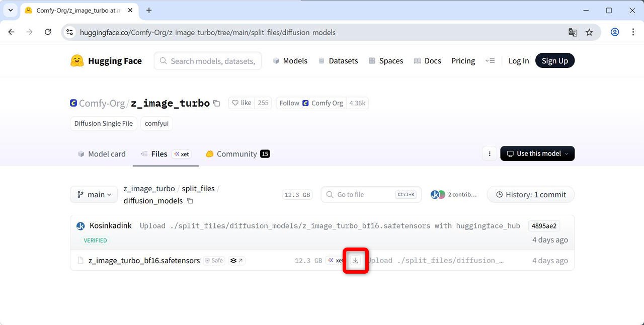Open the browser translate icon
This screenshot has height=325, width=644.
[573, 32]
